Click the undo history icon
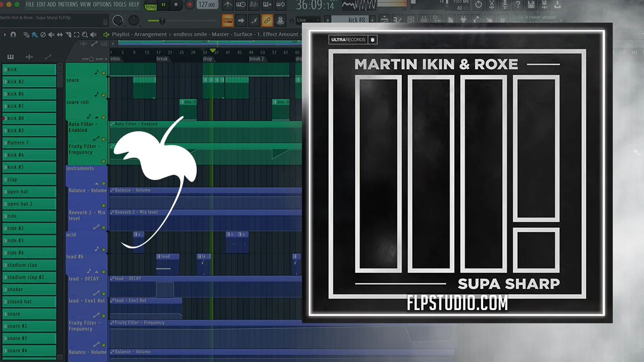The width and height of the screenshot is (644, 362). click(478, 5)
